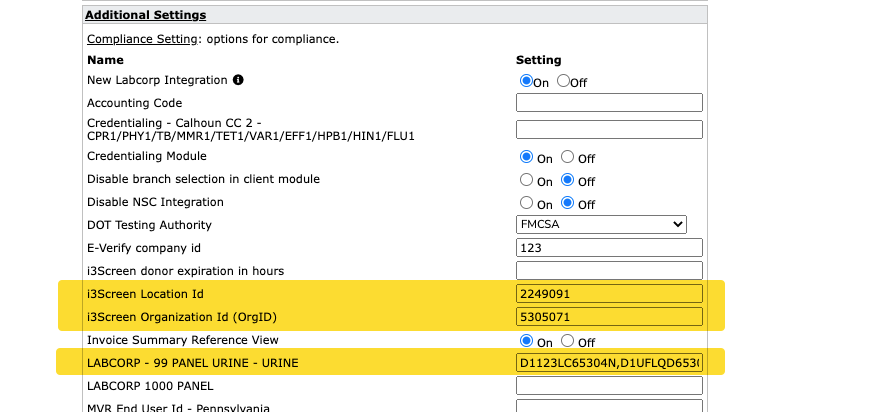Select 'E-Verify company id' label
The width and height of the screenshot is (889, 412).
pyautogui.click(x=144, y=248)
